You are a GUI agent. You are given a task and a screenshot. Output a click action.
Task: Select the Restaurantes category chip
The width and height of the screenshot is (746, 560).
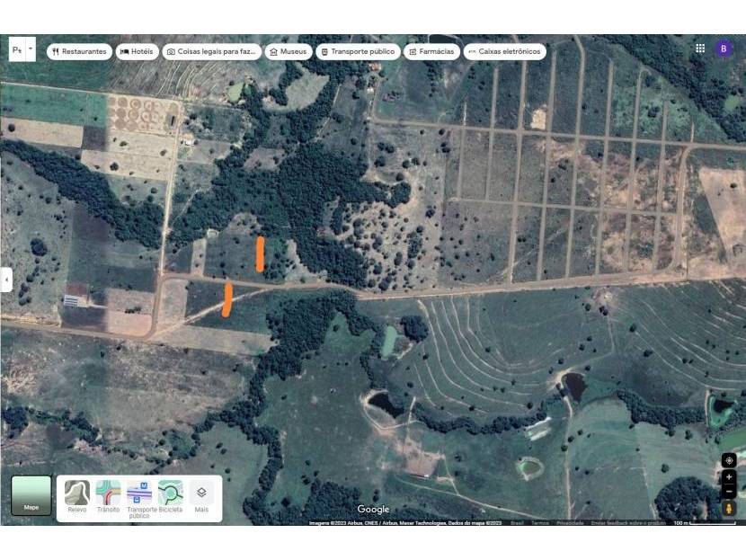click(79, 52)
